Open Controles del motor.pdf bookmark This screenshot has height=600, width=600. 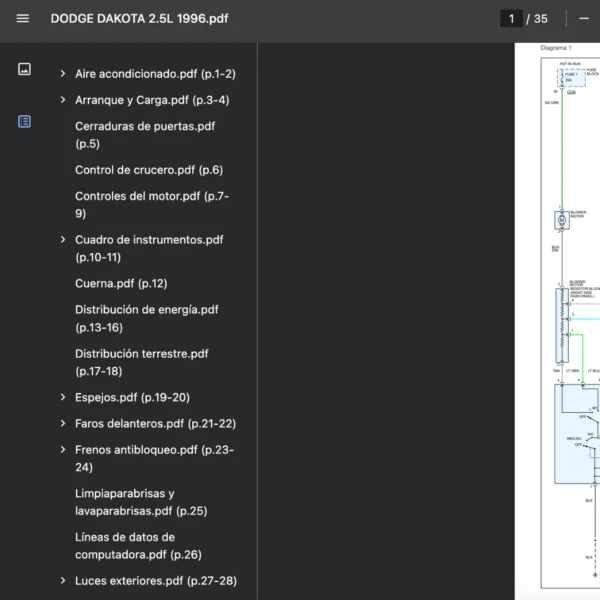151,204
